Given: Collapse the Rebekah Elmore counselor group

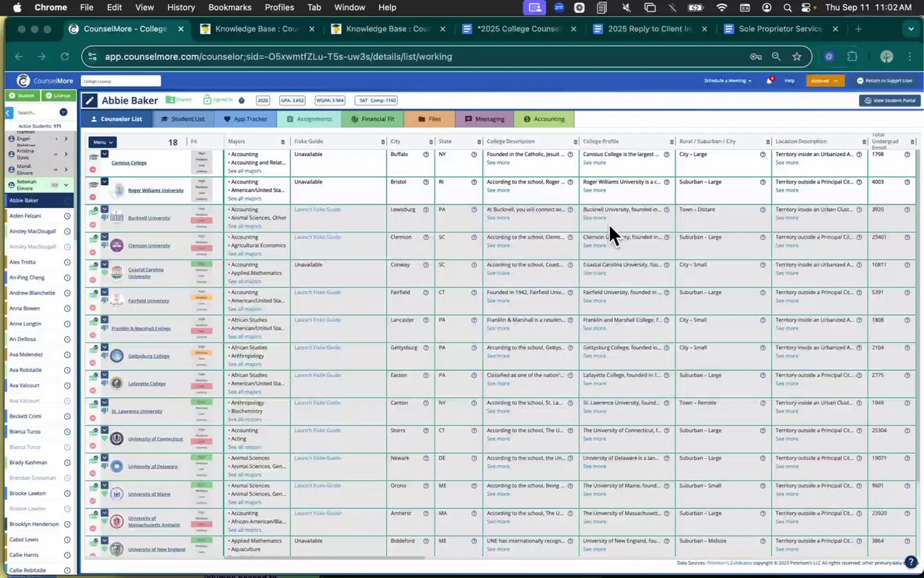Looking at the screenshot, I should 66,185.
